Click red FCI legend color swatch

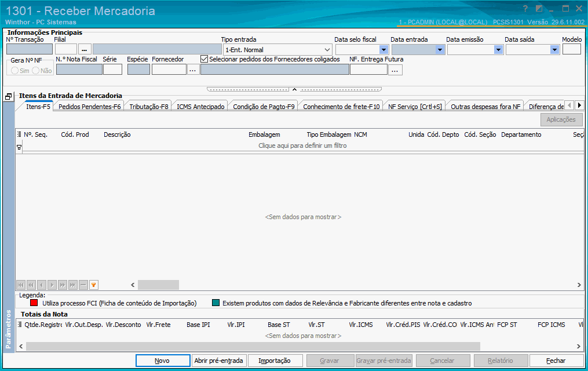click(34, 303)
